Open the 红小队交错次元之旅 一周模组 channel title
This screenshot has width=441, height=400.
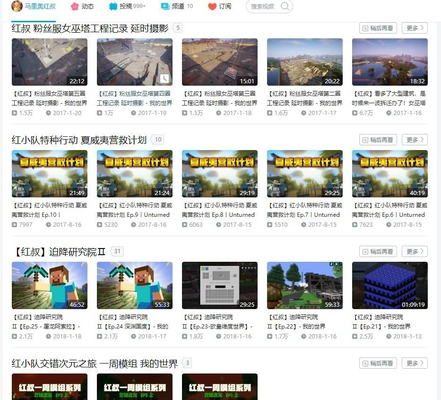click(95, 363)
